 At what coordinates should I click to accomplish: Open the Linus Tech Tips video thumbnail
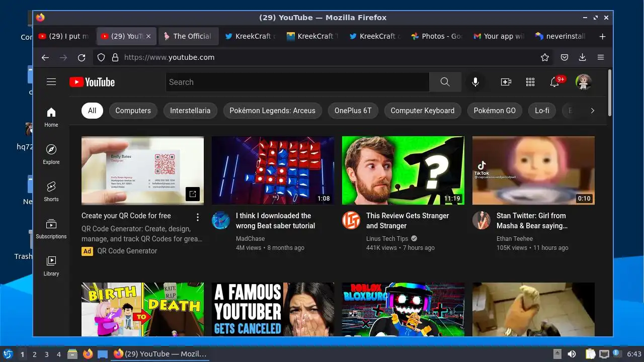pos(403,170)
